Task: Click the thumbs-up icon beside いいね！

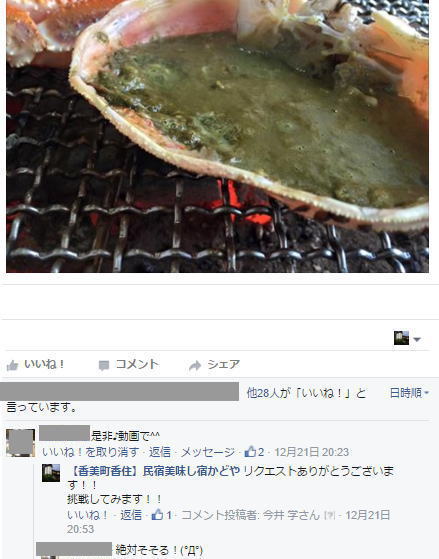Action: [x=12, y=365]
